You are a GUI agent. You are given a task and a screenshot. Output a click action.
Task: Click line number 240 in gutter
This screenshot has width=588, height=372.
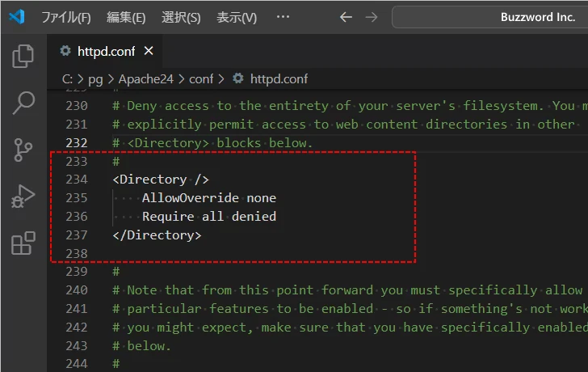click(x=77, y=290)
